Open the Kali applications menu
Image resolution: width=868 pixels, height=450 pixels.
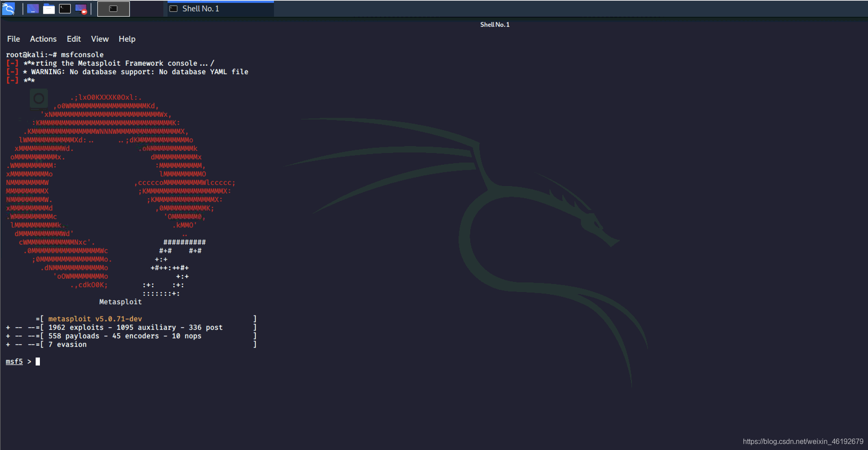click(8, 8)
